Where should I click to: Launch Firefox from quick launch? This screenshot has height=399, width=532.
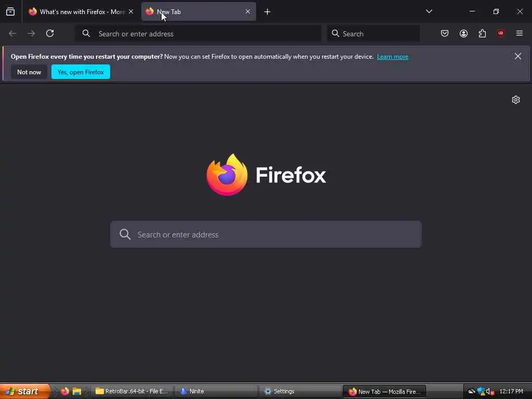tap(64, 391)
